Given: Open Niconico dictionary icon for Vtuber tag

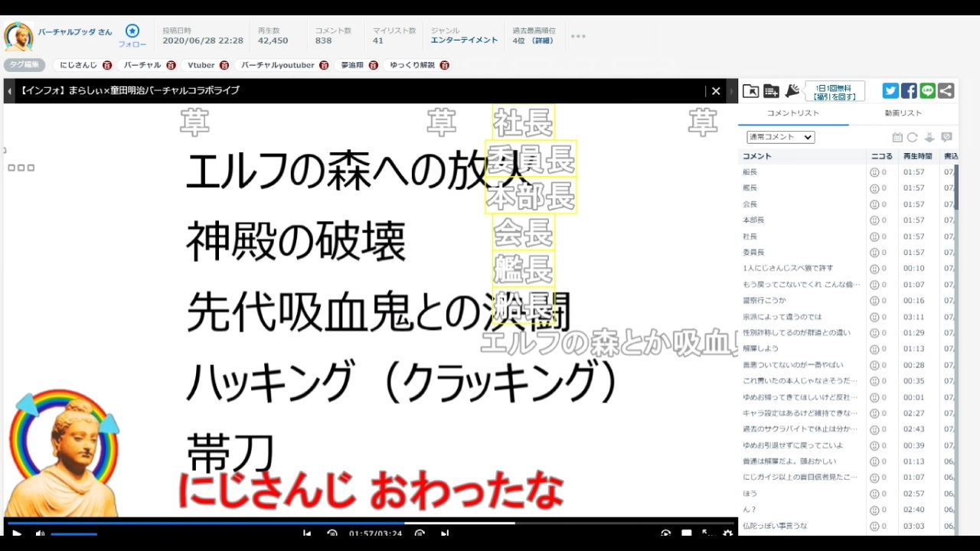Looking at the screenshot, I should pyautogui.click(x=224, y=65).
